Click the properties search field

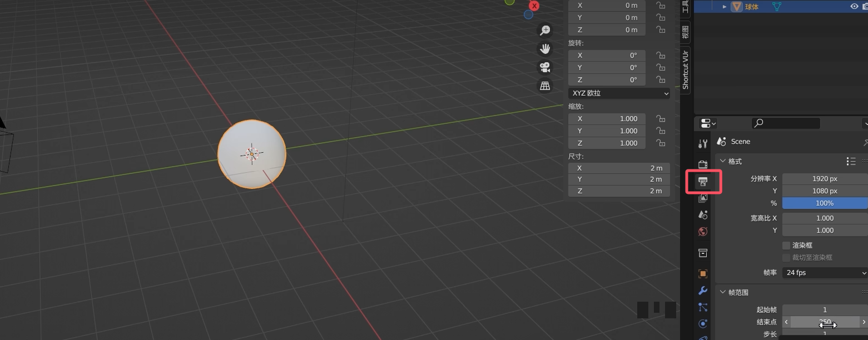tap(786, 123)
